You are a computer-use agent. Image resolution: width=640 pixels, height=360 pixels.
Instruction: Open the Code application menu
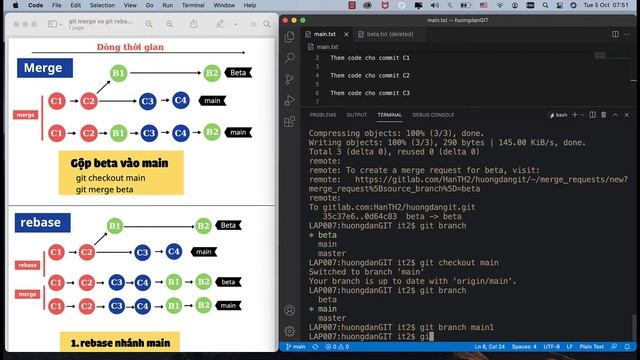(36, 5)
